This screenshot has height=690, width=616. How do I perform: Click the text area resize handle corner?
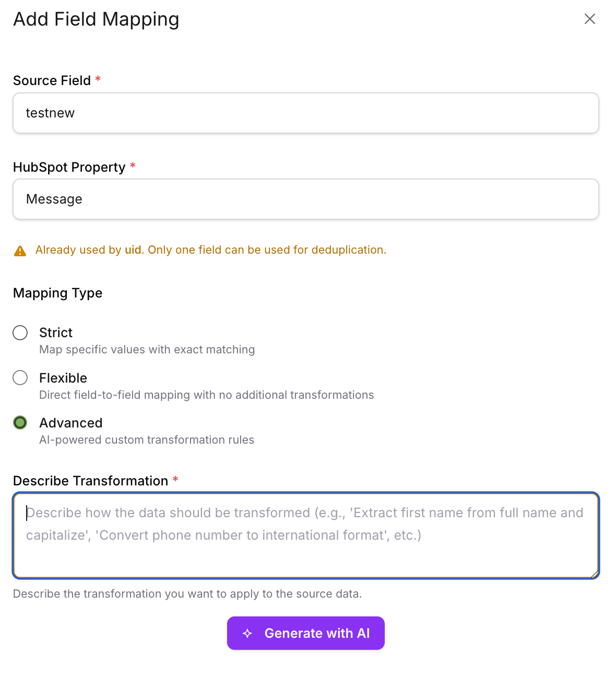click(594, 574)
